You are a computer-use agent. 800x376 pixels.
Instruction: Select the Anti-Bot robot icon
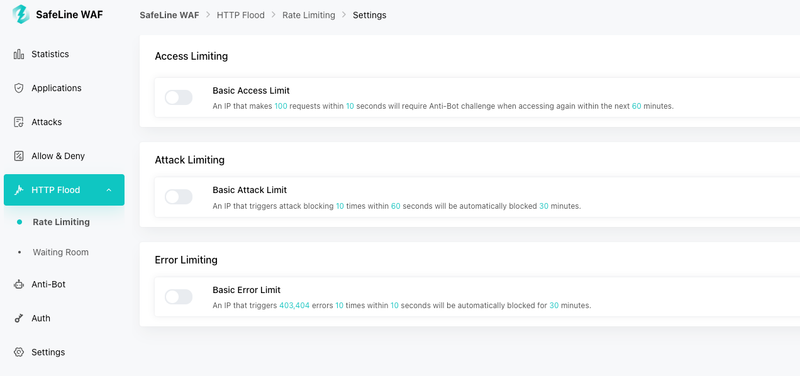pyautogui.click(x=19, y=285)
